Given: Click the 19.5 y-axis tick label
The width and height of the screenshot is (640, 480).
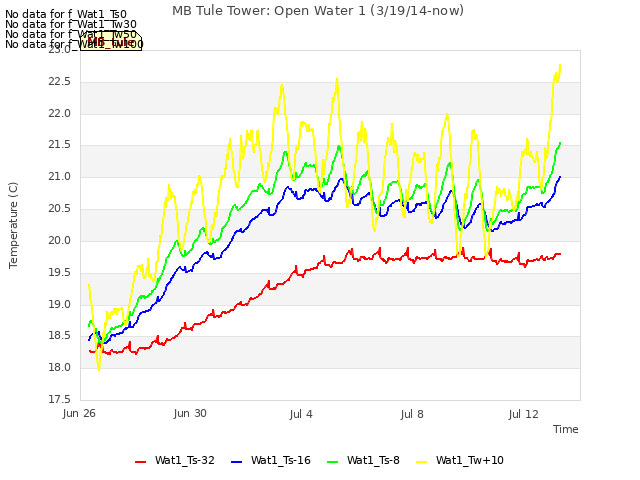Looking at the screenshot, I should (59, 272).
